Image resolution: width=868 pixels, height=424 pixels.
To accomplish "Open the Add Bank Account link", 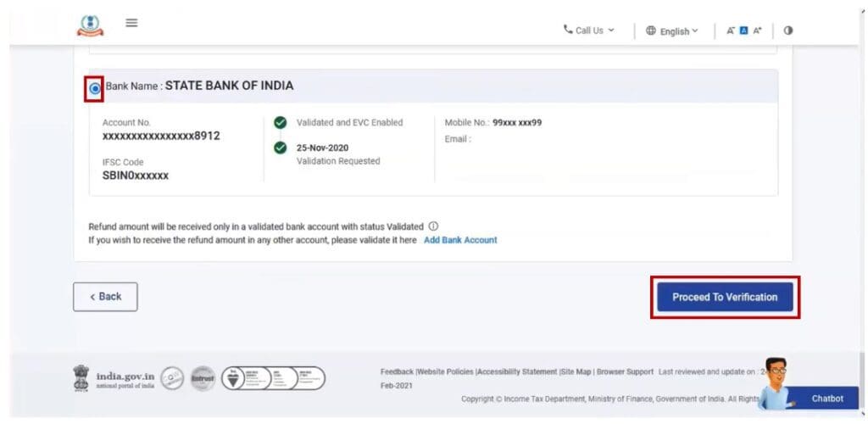I will (x=460, y=240).
